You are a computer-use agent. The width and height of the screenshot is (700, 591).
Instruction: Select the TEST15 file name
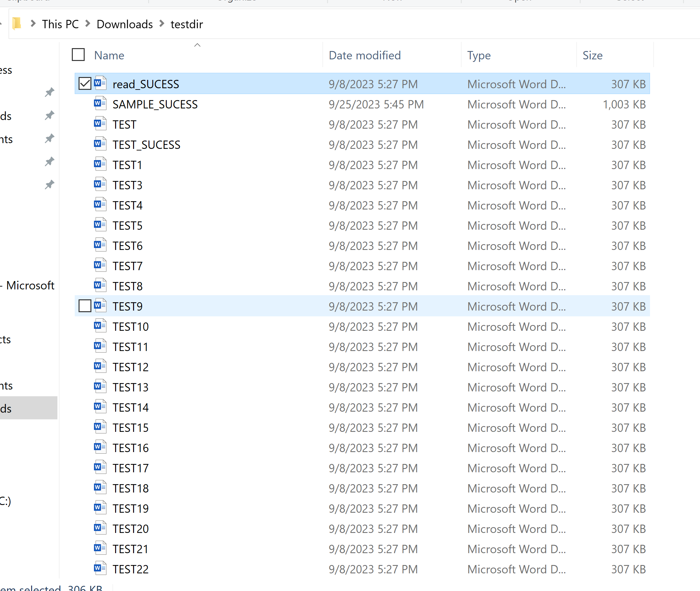tap(130, 428)
